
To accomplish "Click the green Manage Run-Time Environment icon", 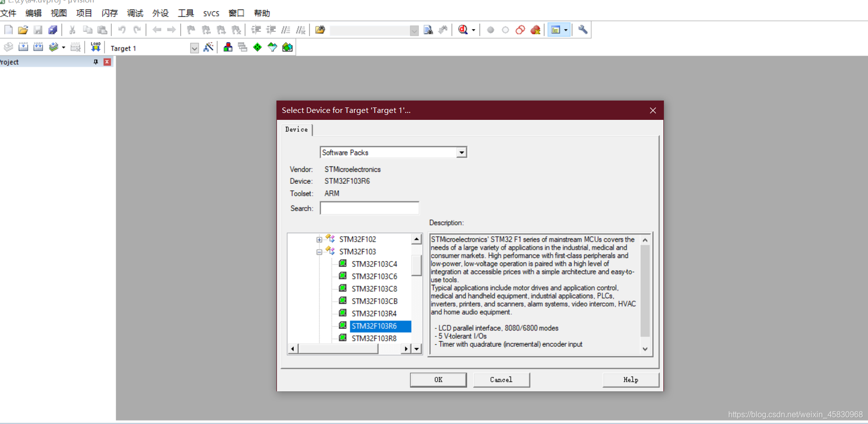I will click(258, 47).
